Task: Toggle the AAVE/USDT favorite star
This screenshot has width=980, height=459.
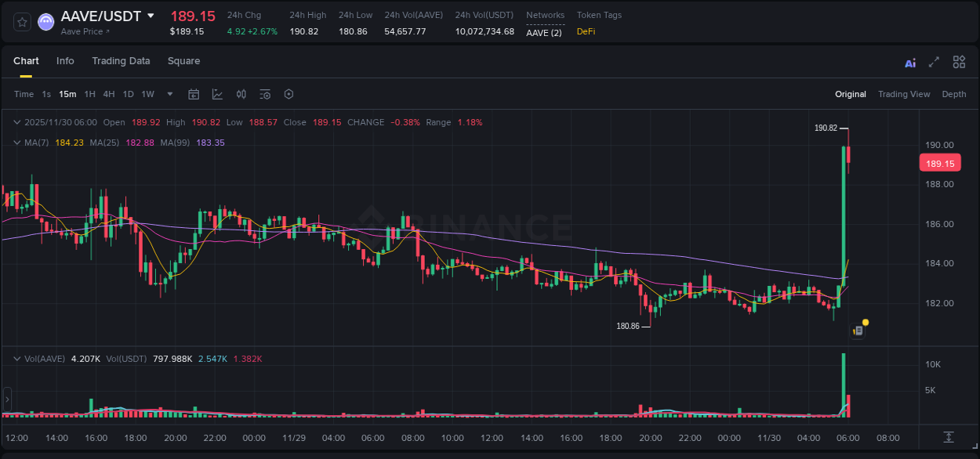Action: 21,22
